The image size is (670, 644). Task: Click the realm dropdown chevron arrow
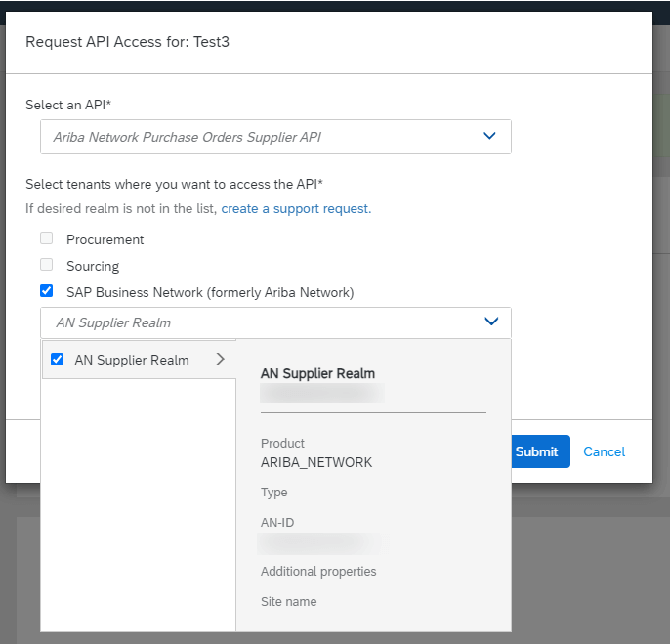pos(491,322)
